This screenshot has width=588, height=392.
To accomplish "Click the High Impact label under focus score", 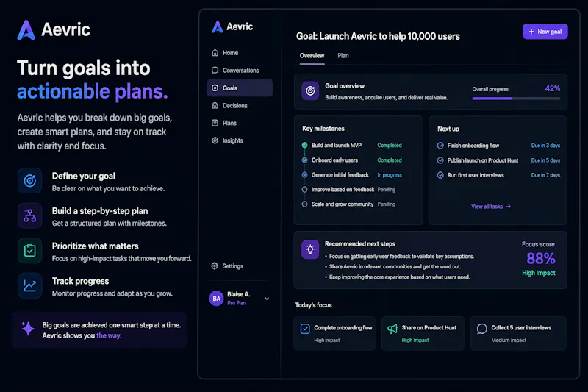I will point(539,273).
